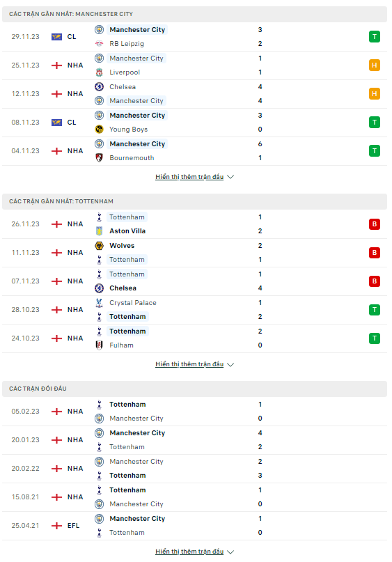Expand more Manchester City recent matches

point(194,177)
